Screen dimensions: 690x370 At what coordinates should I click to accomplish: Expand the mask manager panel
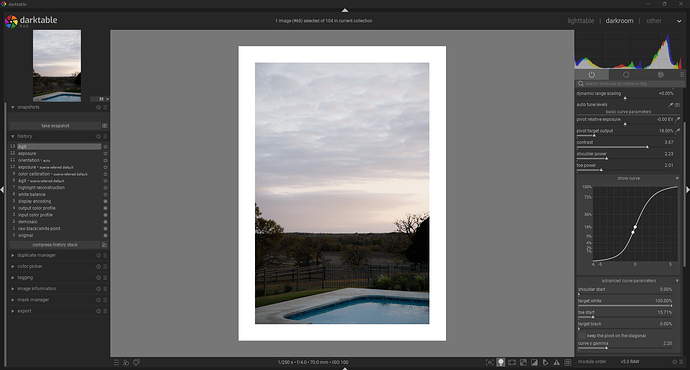pyautogui.click(x=13, y=300)
